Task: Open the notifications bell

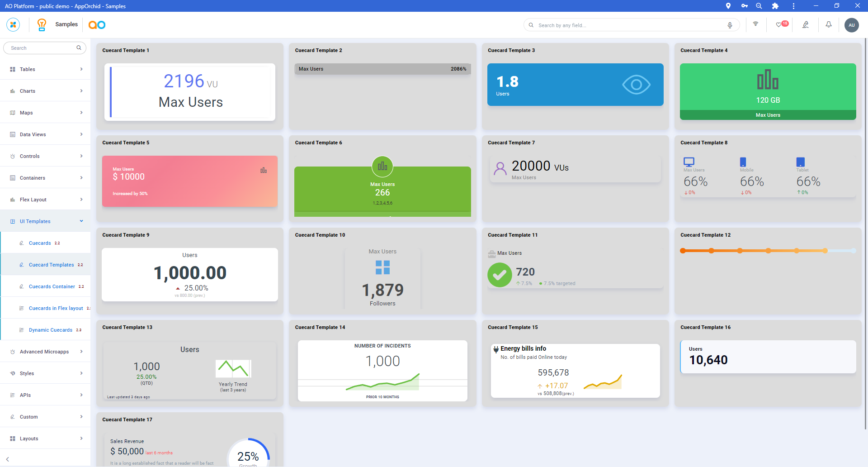Action: click(x=828, y=24)
